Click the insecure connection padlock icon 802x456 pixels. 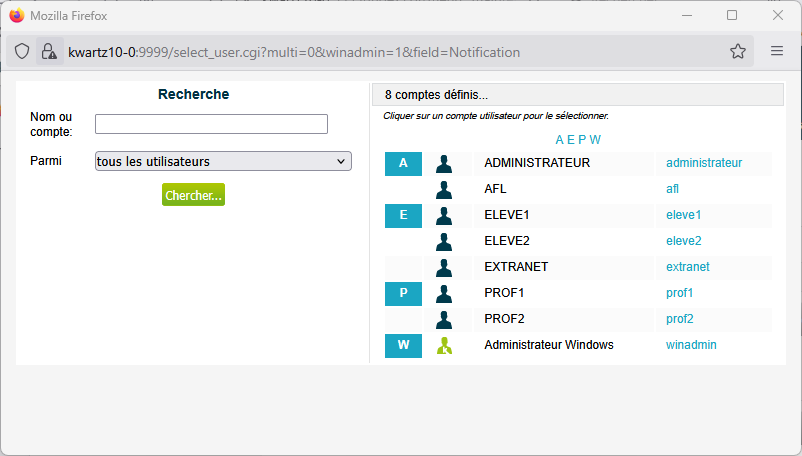click(x=49, y=52)
